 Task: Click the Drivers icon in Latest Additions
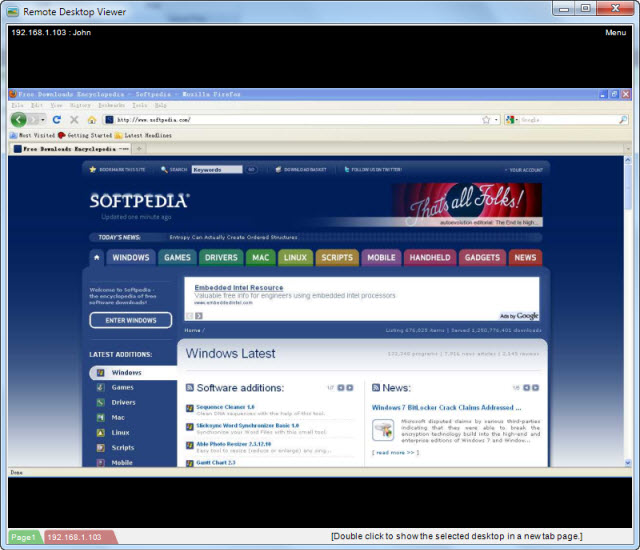point(101,402)
